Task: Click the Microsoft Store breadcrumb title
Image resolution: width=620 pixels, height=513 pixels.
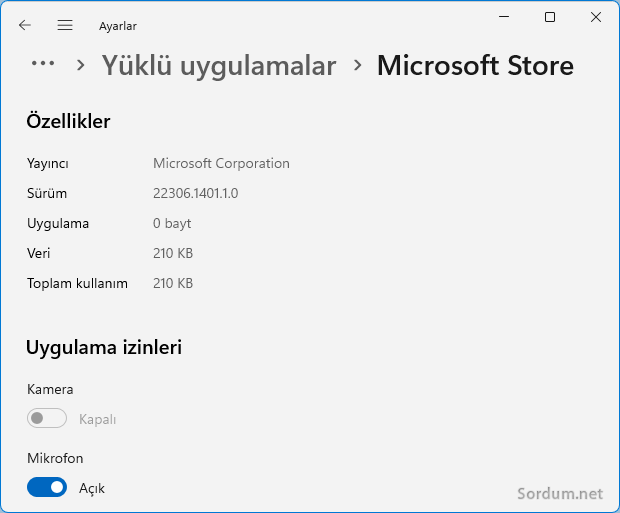Action: (x=475, y=66)
